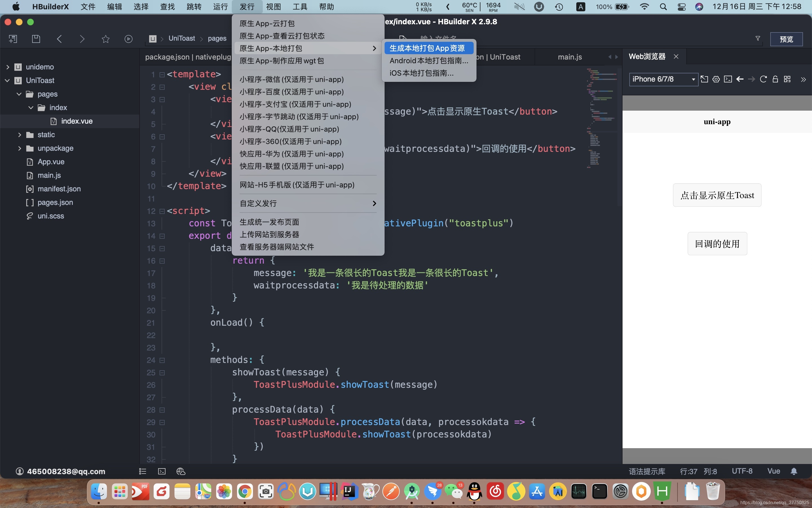Toggle fold marker on line 12 script
The width and height of the screenshot is (812, 508).
click(x=162, y=211)
